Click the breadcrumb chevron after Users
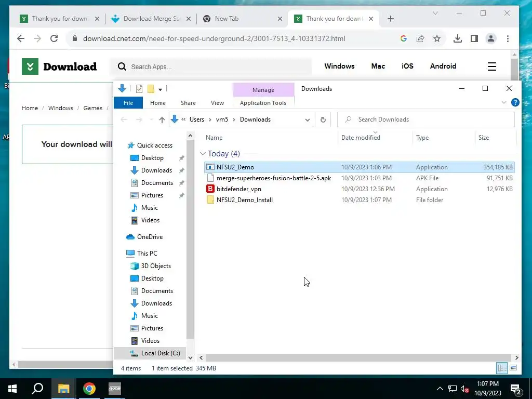This screenshot has height=399, width=532. pyautogui.click(x=210, y=120)
